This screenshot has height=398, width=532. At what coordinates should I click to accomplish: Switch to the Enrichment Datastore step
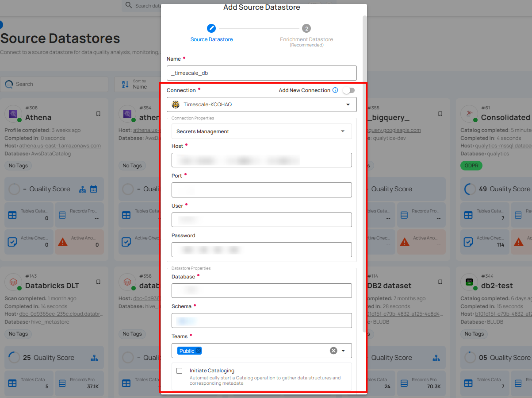(x=306, y=28)
